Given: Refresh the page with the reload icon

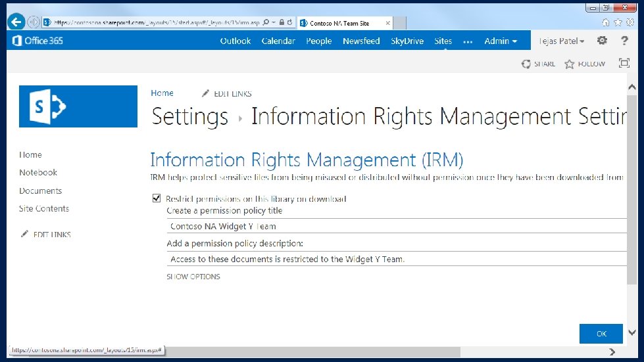Looking at the screenshot, I should 290,22.
